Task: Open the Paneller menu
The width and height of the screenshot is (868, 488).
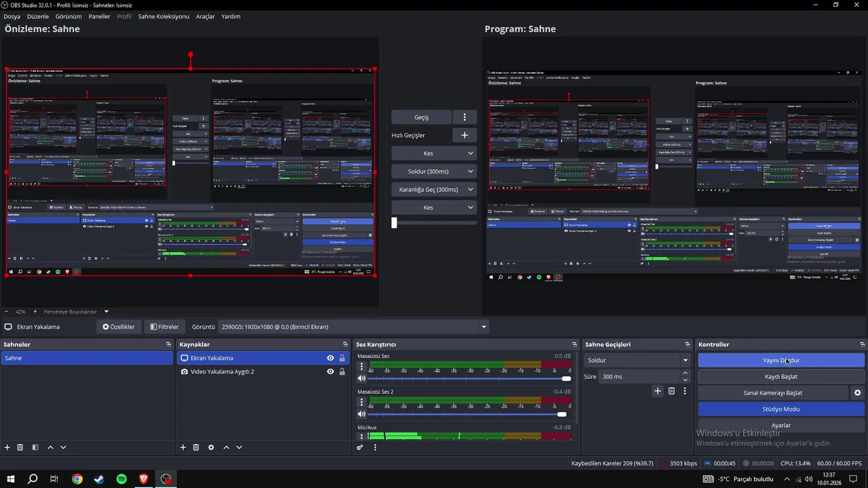Action: pos(99,16)
